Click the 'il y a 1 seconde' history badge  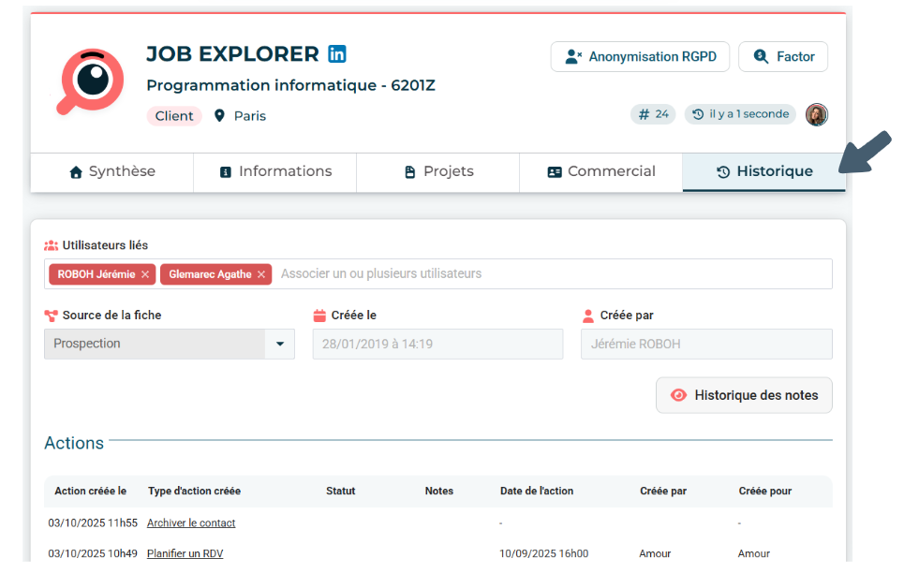[x=740, y=114]
